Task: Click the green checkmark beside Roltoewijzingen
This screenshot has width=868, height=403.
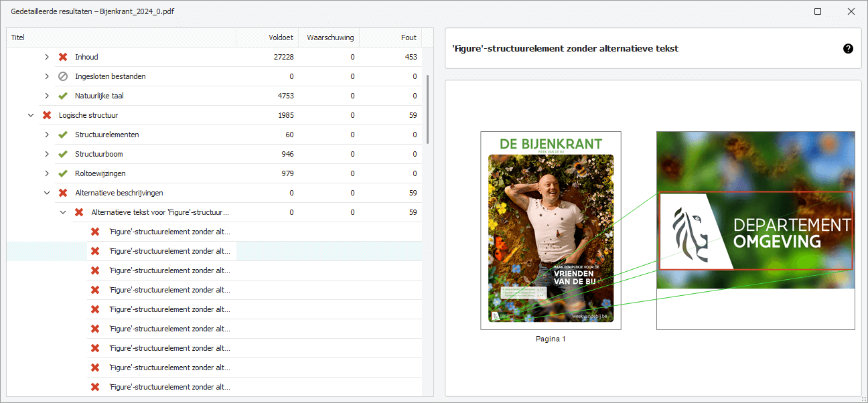Action: (63, 173)
